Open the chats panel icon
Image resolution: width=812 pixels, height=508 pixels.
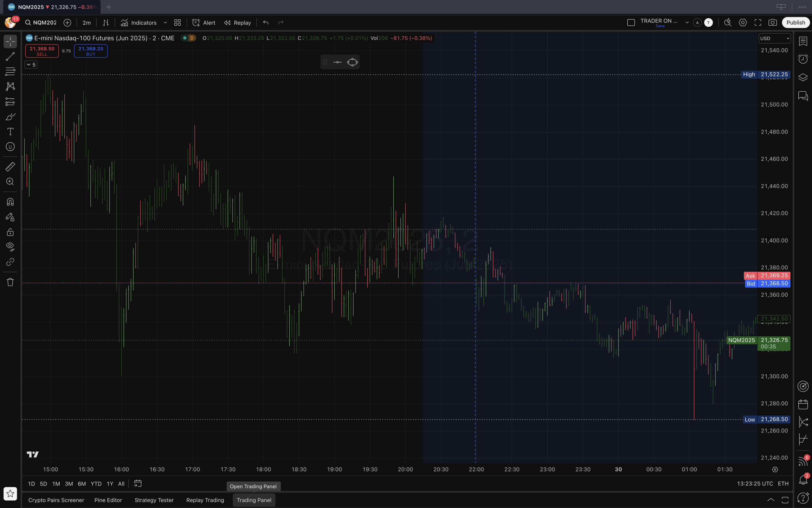(803, 96)
